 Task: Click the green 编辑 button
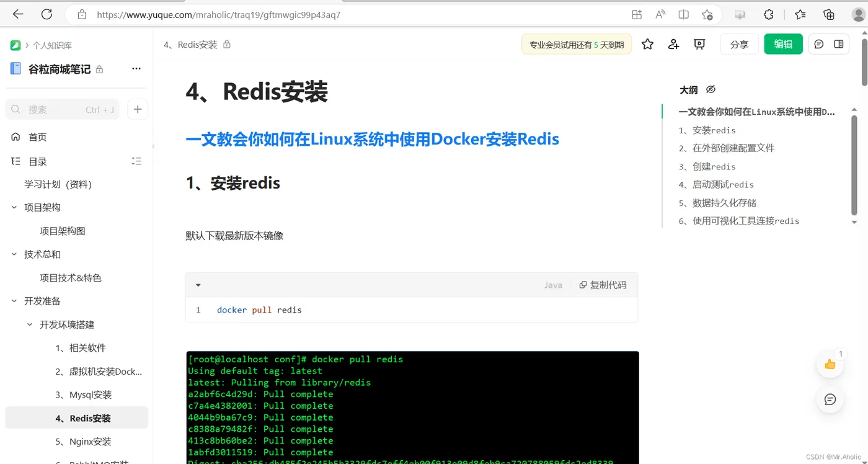pos(783,44)
